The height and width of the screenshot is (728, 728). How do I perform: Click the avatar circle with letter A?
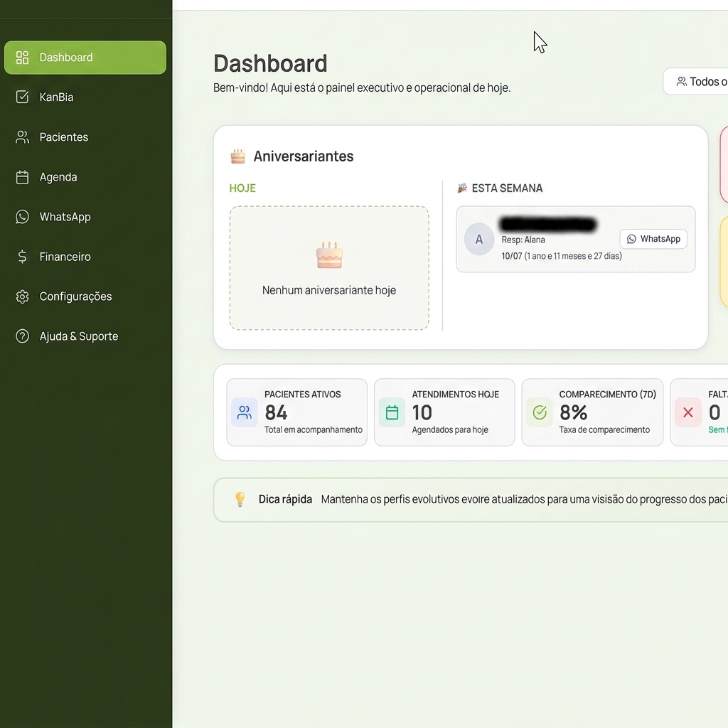[x=479, y=239]
